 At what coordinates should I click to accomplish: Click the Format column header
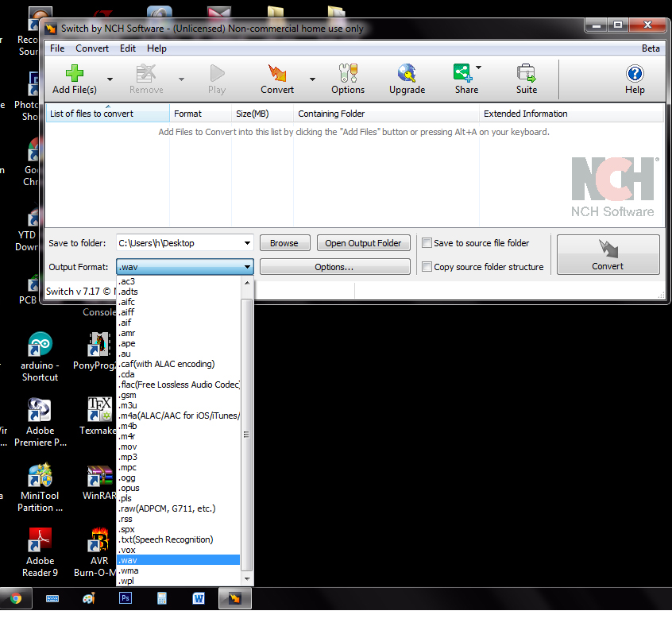click(x=200, y=114)
